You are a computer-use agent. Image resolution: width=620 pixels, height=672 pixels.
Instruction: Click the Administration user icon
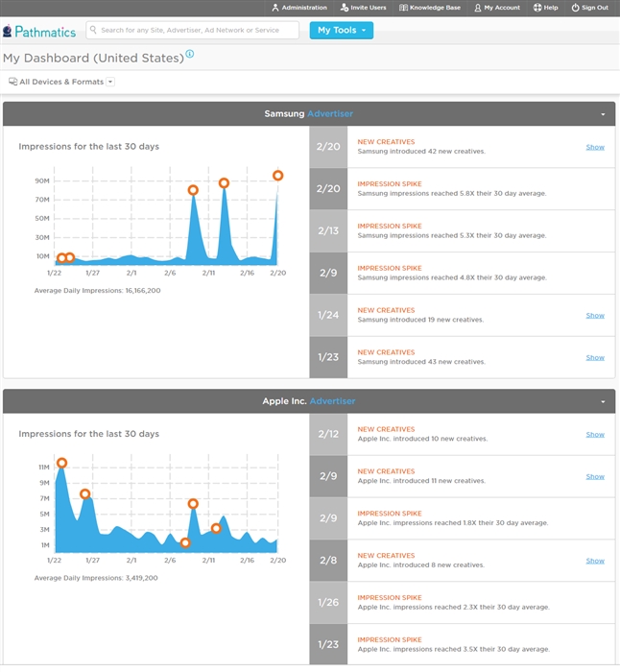coord(275,8)
